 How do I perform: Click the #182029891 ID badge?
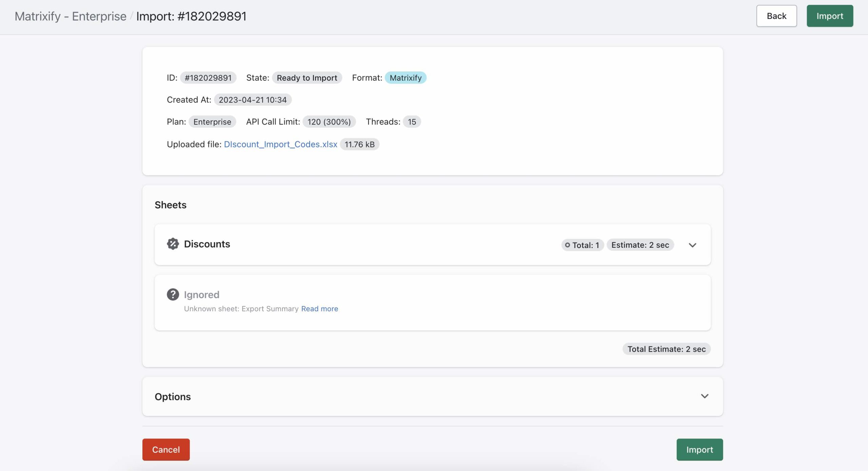click(208, 78)
